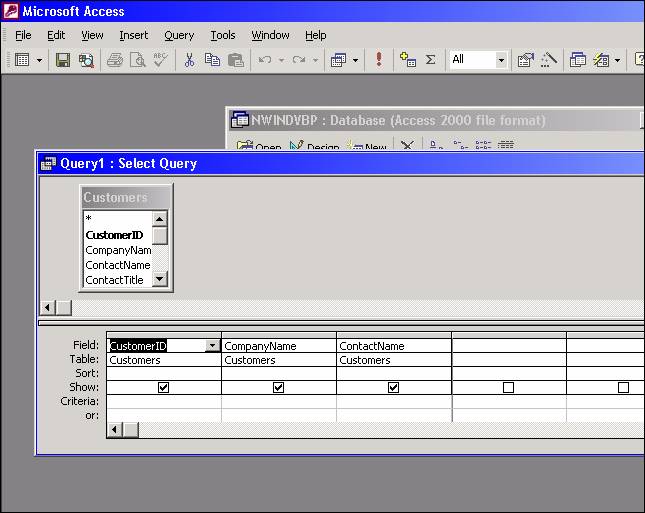645x513 pixels.
Task: Open the Tools menu
Action: [222, 35]
